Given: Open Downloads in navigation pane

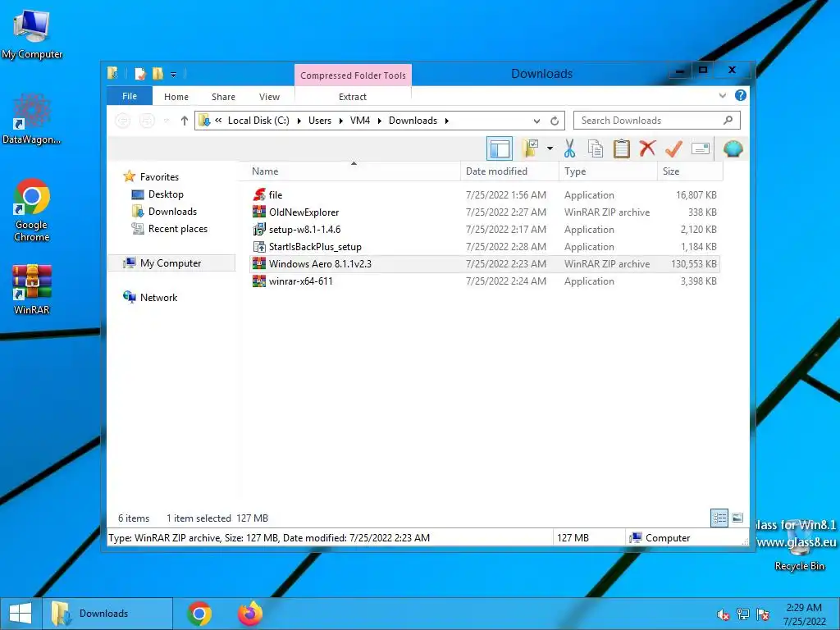Looking at the screenshot, I should [x=172, y=211].
